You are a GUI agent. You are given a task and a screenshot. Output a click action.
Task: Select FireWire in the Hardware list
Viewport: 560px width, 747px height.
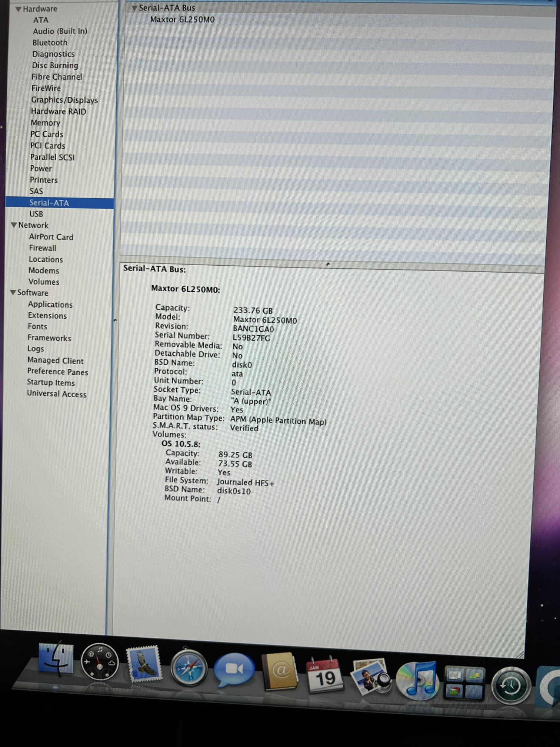pos(46,88)
